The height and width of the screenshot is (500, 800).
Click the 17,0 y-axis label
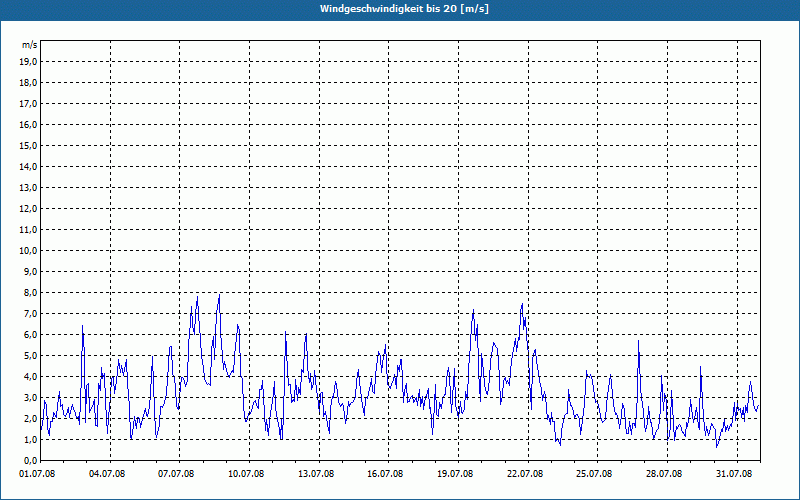(29, 104)
